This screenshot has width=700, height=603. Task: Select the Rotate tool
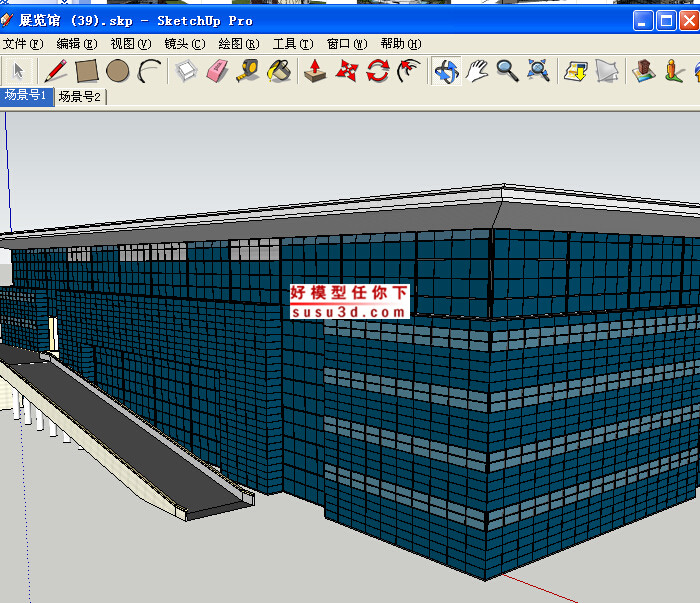point(378,71)
